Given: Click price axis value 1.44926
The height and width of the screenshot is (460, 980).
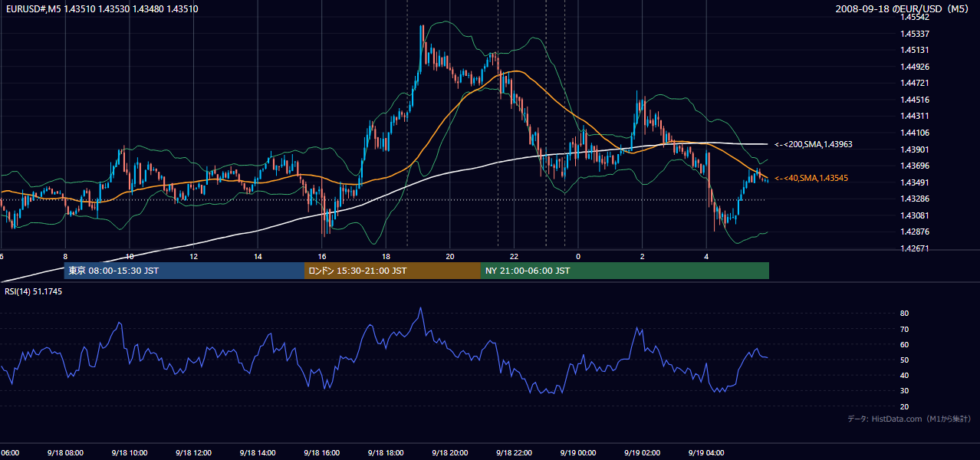Looking at the screenshot, I should (916, 67).
